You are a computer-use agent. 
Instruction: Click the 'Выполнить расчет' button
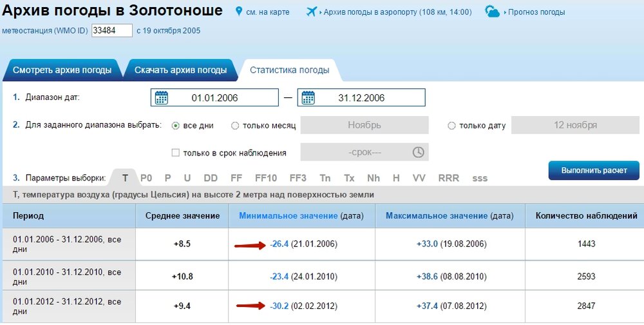594,170
